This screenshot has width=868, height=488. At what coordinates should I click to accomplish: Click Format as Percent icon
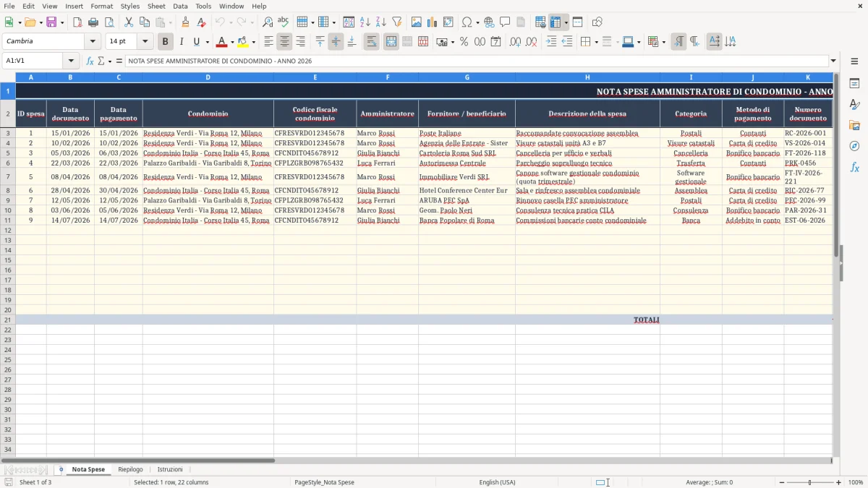(464, 42)
